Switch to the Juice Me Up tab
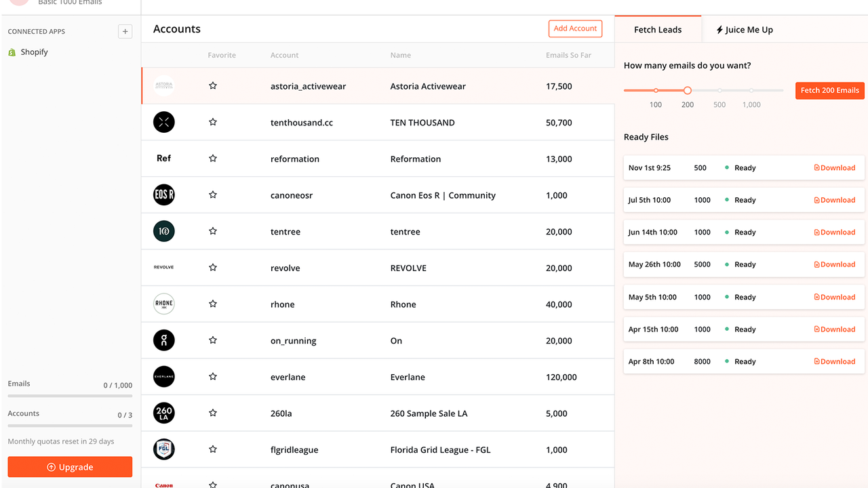The height and width of the screenshot is (488, 868). pos(745,30)
